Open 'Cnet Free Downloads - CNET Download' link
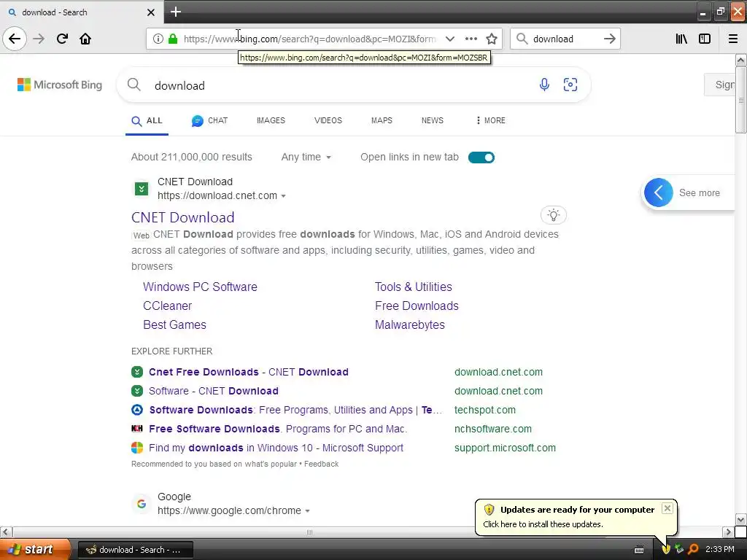 coord(248,372)
